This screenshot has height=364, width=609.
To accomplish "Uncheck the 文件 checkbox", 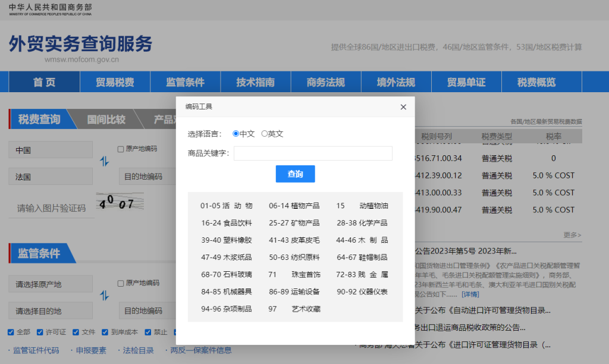I will 76,332.
